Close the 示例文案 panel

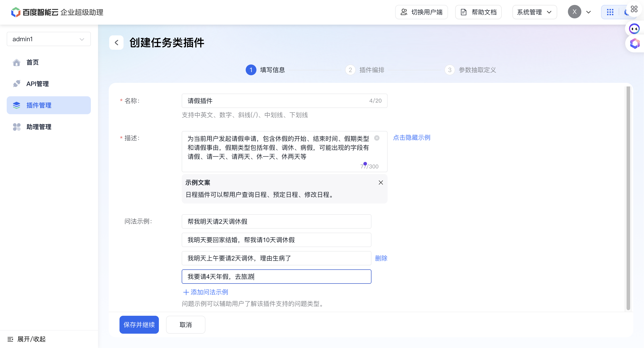coord(380,183)
